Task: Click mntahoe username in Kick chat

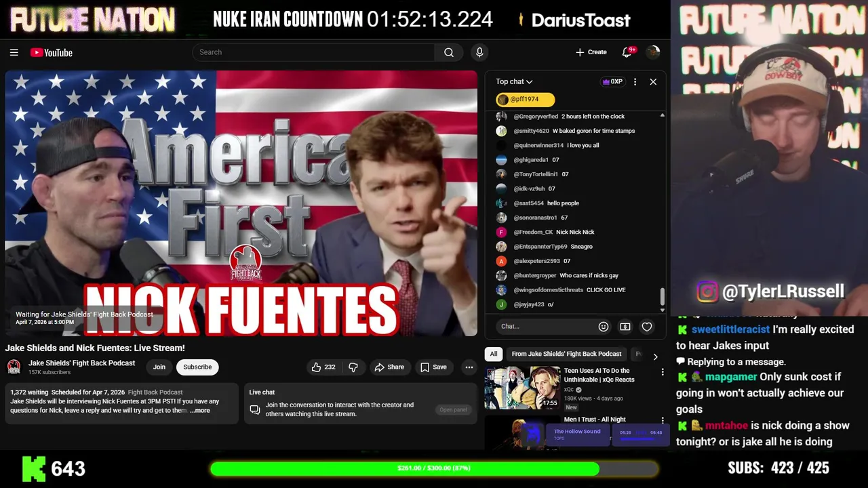Action: tap(726, 426)
